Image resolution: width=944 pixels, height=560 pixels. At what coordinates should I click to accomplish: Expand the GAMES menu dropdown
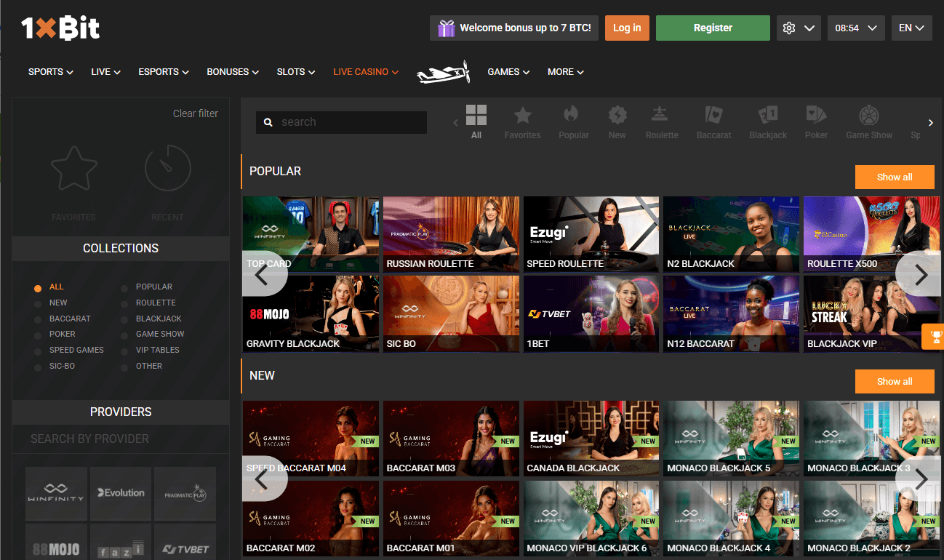(x=508, y=72)
